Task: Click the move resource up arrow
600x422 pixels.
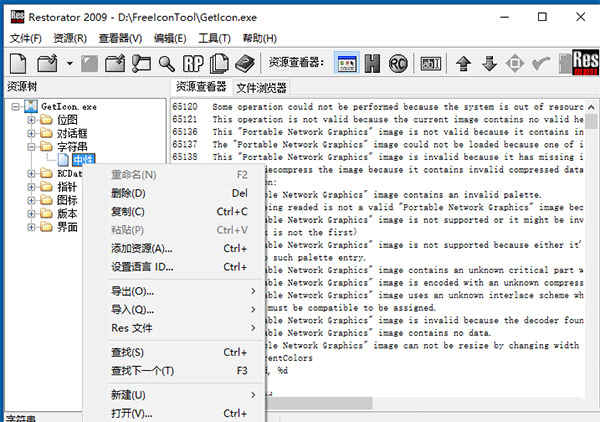Action: click(463, 64)
